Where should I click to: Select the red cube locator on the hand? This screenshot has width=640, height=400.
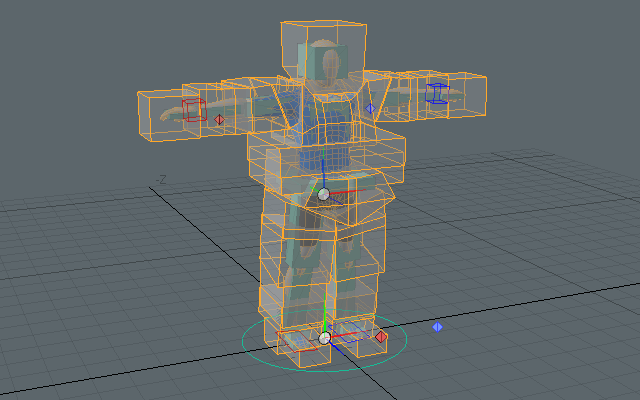pyautogui.click(x=193, y=110)
